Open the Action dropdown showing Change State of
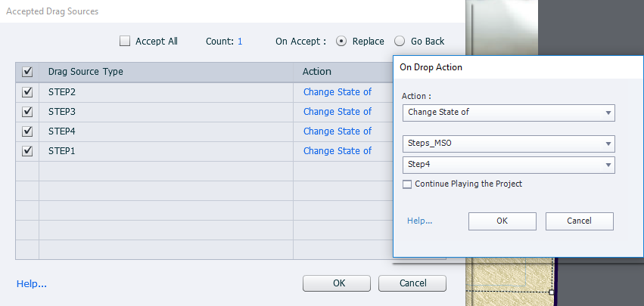644x306 pixels. pyautogui.click(x=509, y=113)
